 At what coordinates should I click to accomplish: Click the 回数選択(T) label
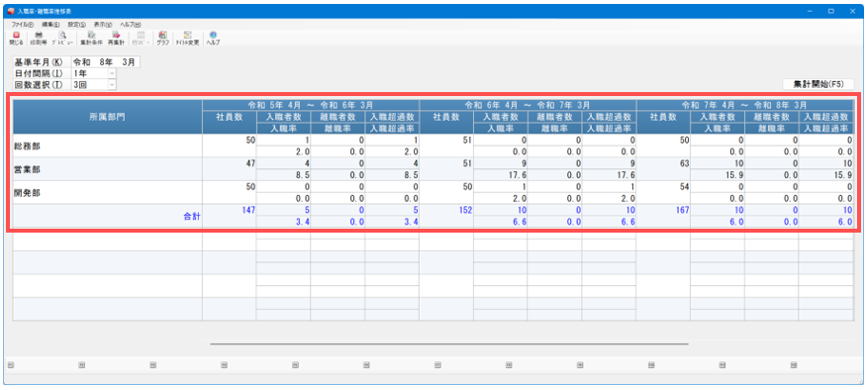[x=39, y=85]
